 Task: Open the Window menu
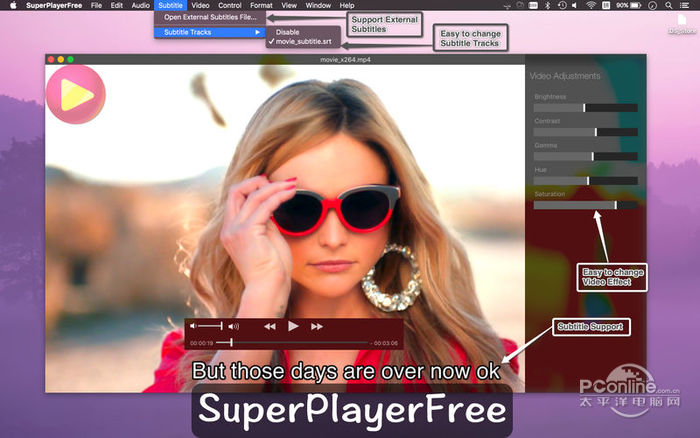click(318, 5)
